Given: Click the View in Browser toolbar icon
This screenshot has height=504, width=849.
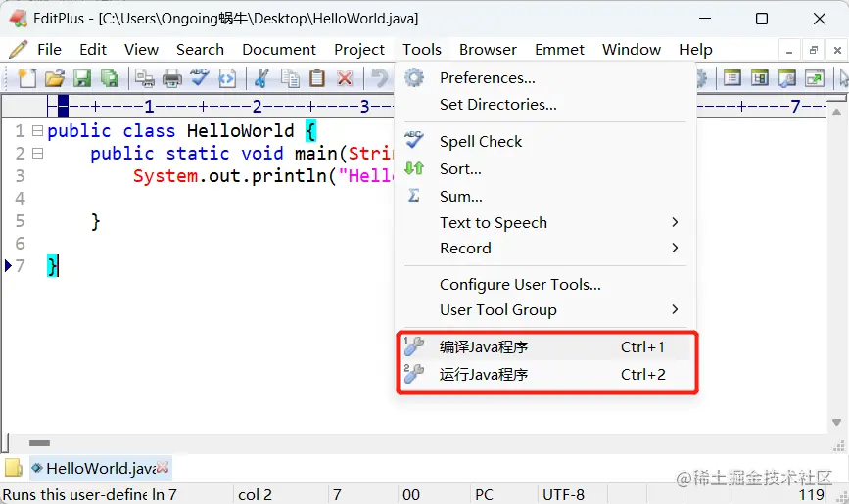Looking at the screenshot, I should (227, 78).
